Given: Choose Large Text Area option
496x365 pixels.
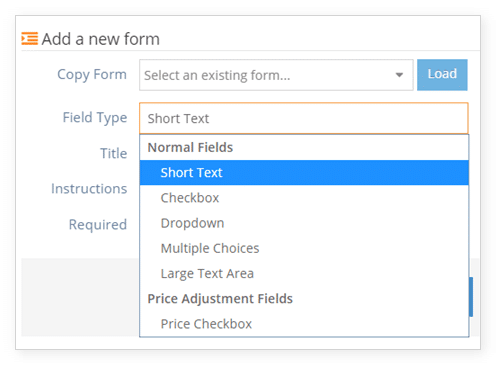Looking at the screenshot, I should pos(304,274).
